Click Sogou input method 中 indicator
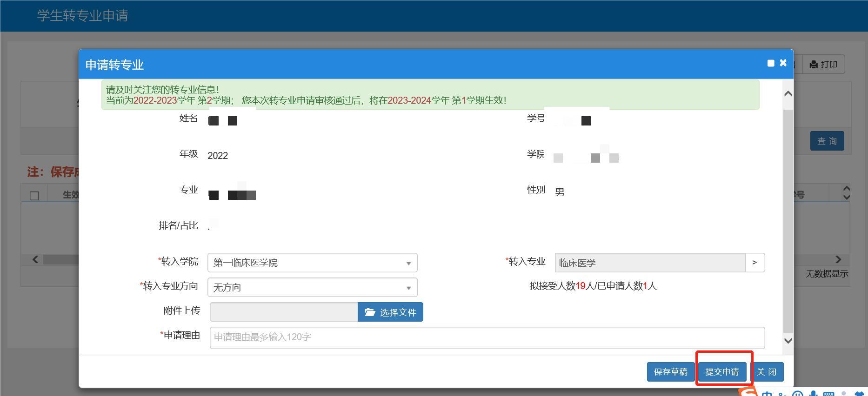Image resolution: width=868 pixels, height=396 pixels. tap(767, 394)
